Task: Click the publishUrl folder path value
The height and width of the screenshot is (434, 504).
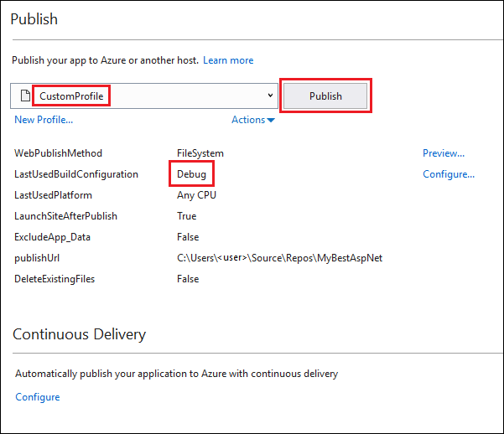Action: click(x=279, y=258)
